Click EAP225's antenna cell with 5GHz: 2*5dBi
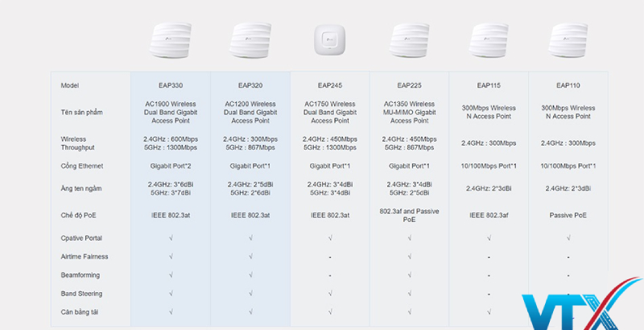 (x=409, y=188)
